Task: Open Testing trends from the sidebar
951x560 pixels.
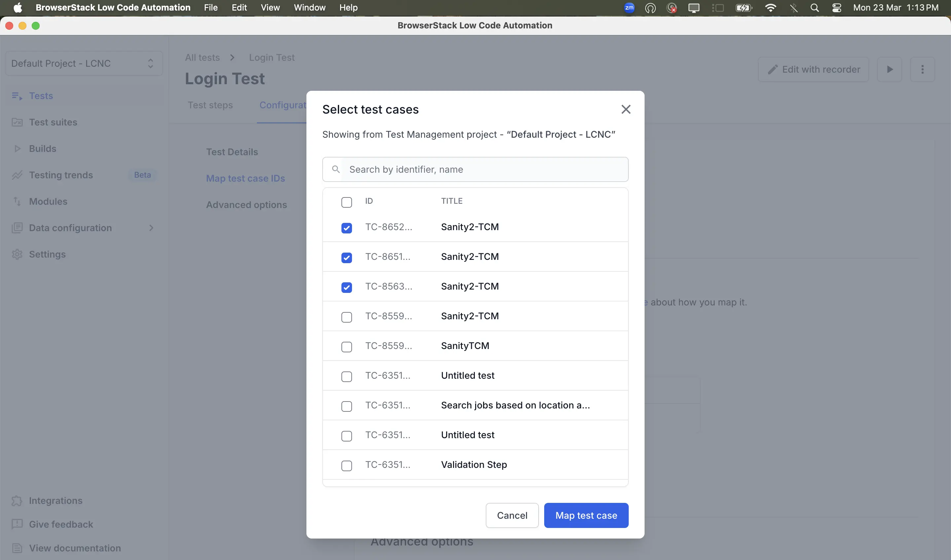Action: coord(61,175)
